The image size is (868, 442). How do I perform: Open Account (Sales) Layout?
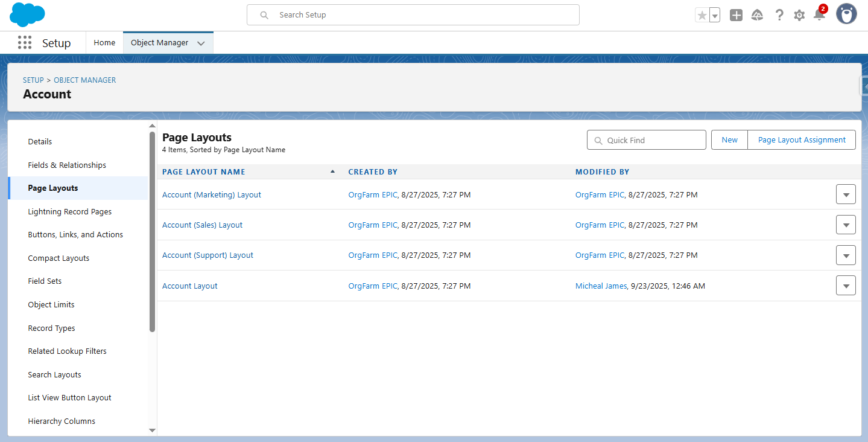202,225
